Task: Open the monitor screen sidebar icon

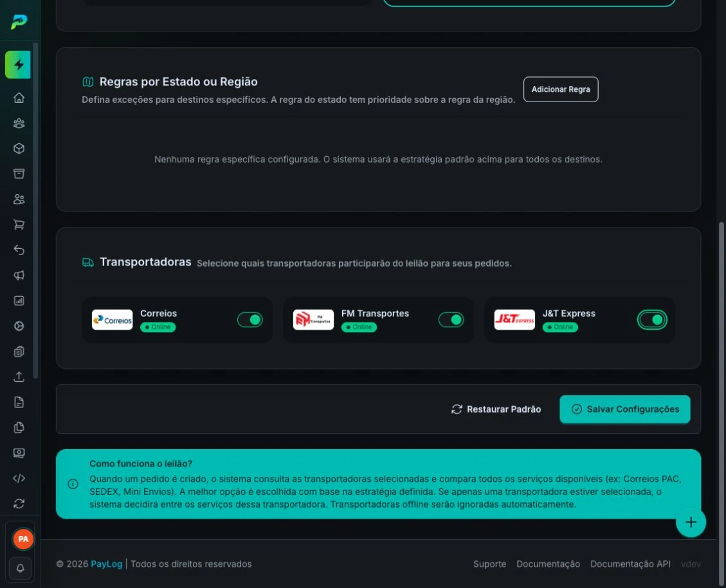Action: pos(19,453)
